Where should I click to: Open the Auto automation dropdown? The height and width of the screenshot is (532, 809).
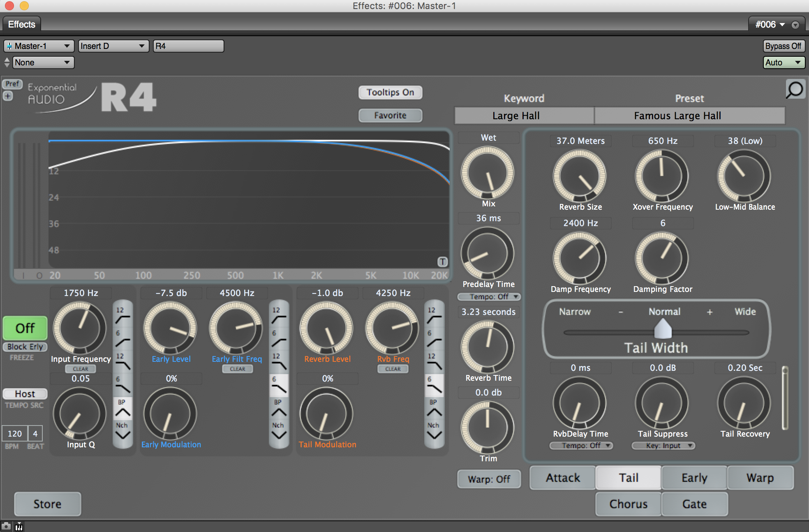tap(784, 62)
